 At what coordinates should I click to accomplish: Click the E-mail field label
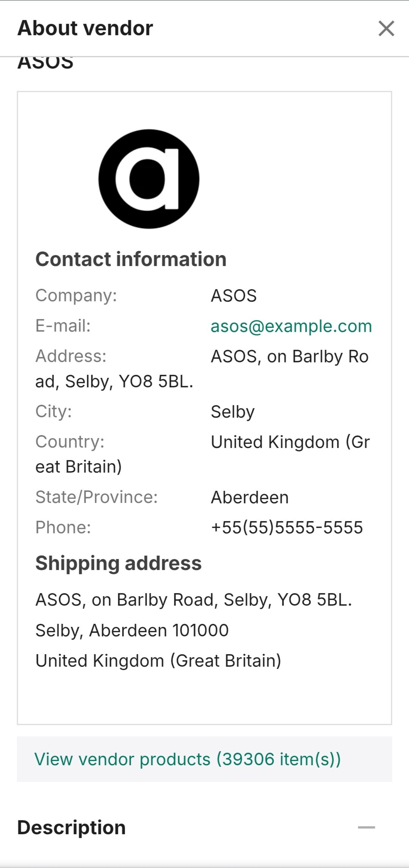click(63, 326)
